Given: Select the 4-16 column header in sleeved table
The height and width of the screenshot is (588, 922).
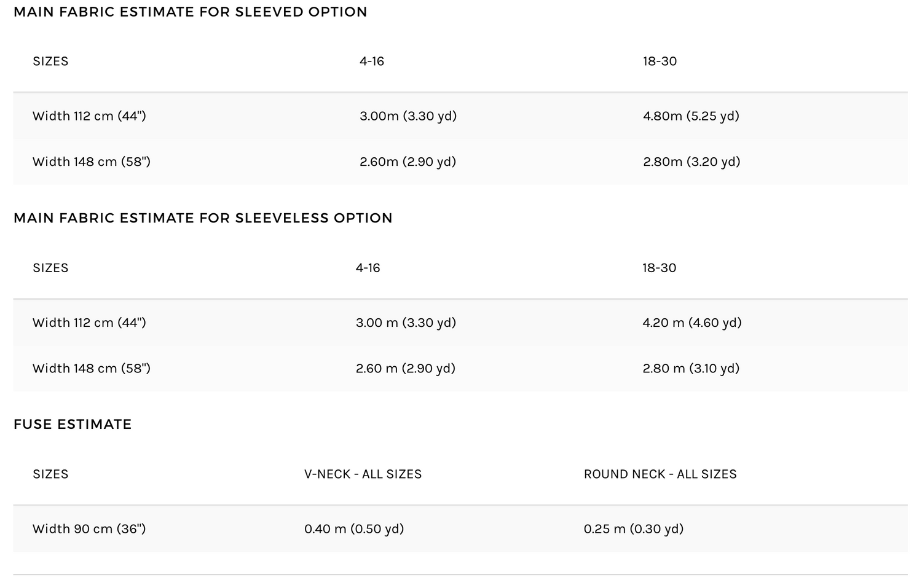Looking at the screenshot, I should 372,61.
